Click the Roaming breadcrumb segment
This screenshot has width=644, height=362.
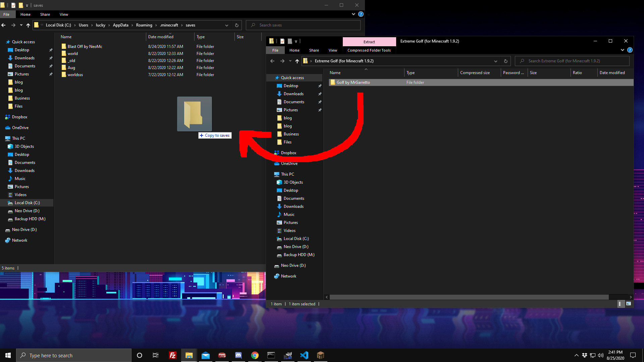pyautogui.click(x=144, y=25)
